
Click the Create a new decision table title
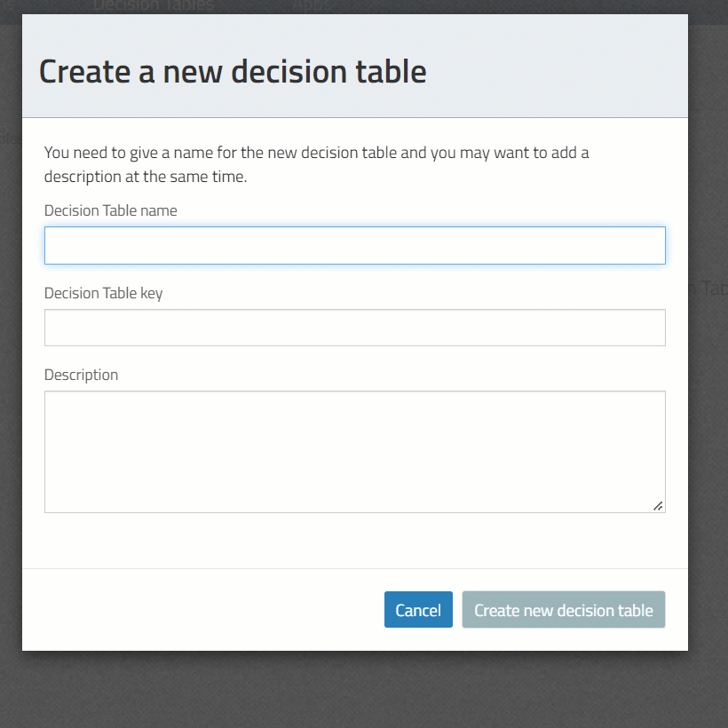(x=231, y=71)
